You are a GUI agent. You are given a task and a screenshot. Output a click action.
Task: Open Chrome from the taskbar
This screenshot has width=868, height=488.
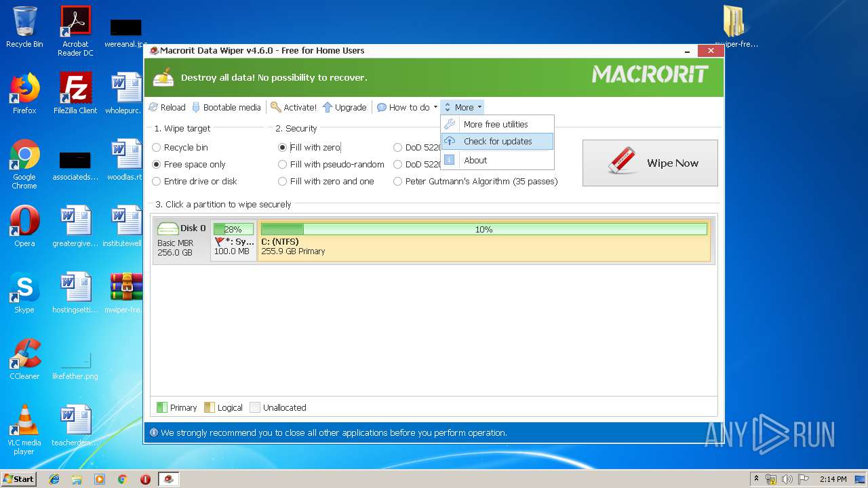tap(122, 479)
